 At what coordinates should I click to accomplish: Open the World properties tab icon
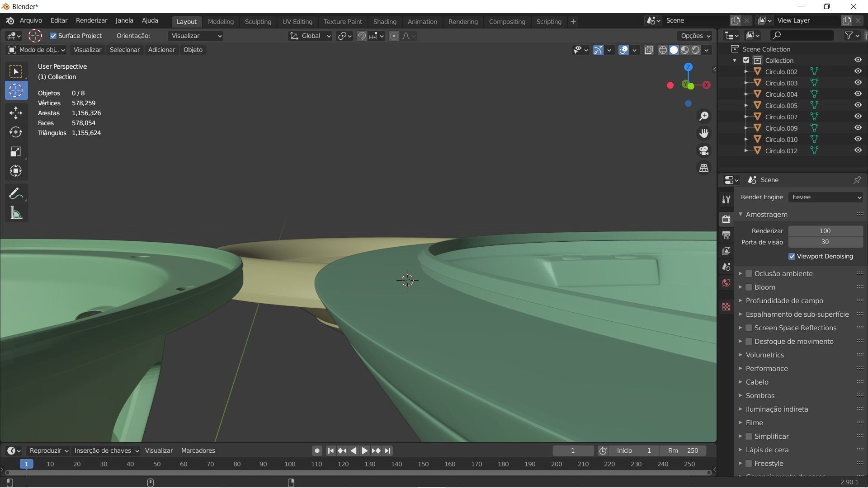tap(726, 283)
